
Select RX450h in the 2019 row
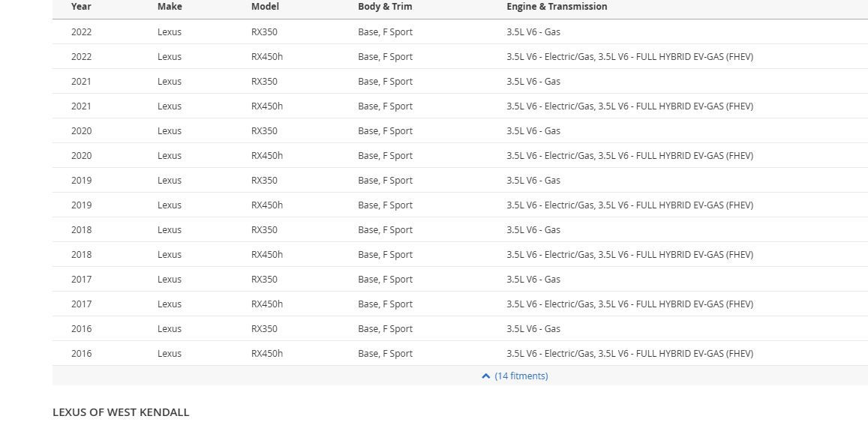point(267,205)
